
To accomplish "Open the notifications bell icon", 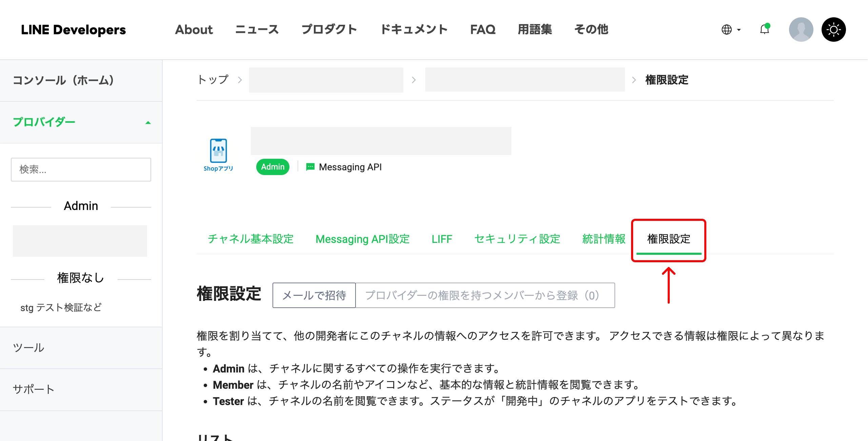I will 764,30.
